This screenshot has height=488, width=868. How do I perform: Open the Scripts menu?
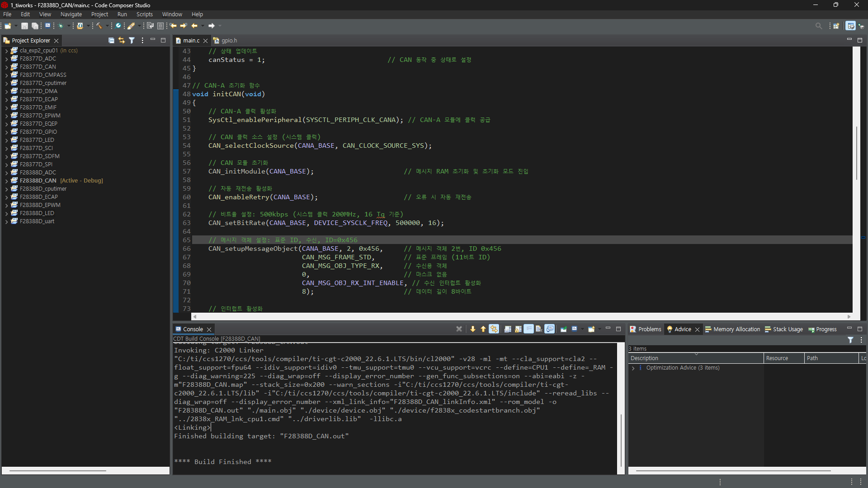click(x=144, y=14)
